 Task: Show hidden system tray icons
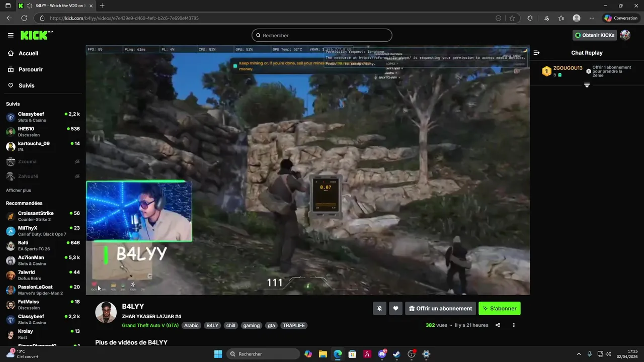[x=579, y=354]
